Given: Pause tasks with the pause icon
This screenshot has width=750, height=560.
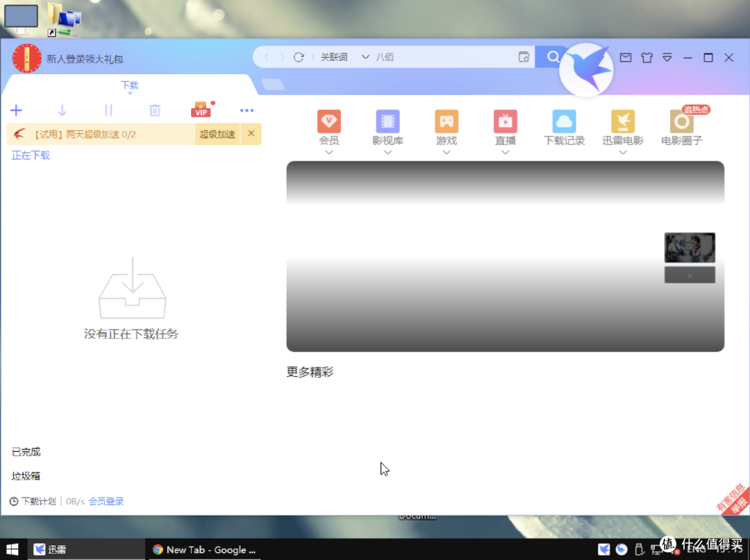Looking at the screenshot, I should (108, 110).
